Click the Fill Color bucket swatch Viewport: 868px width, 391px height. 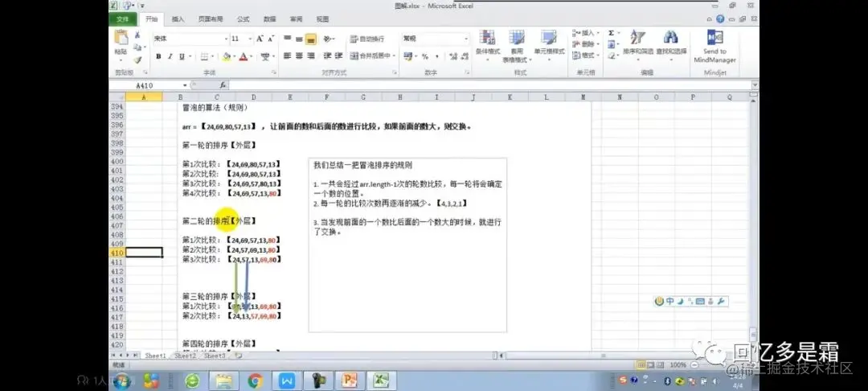pyautogui.click(x=226, y=56)
